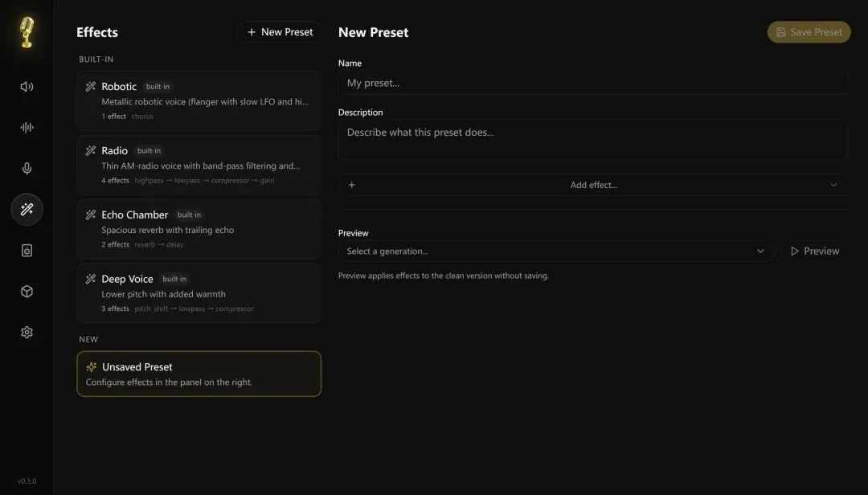Viewport: 868px width, 495px height.
Task: Open the waveform sidebar icon
Action: (x=27, y=128)
